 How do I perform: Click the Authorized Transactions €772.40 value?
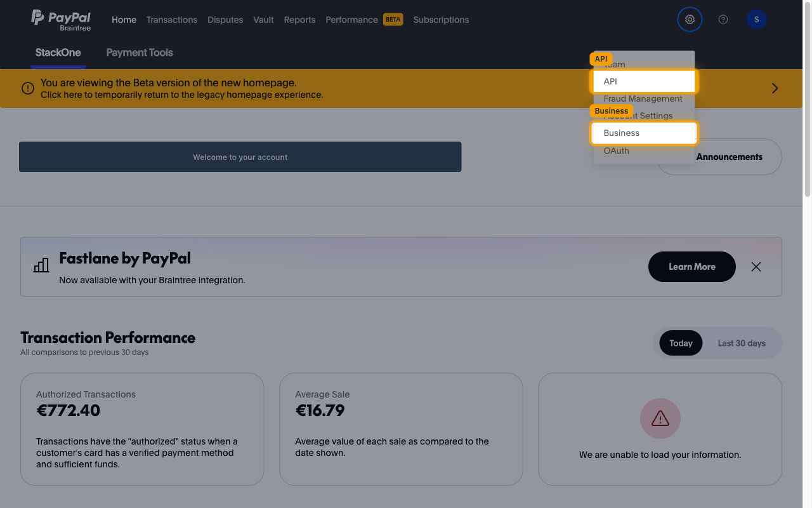pyautogui.click(x=68, y=410)
